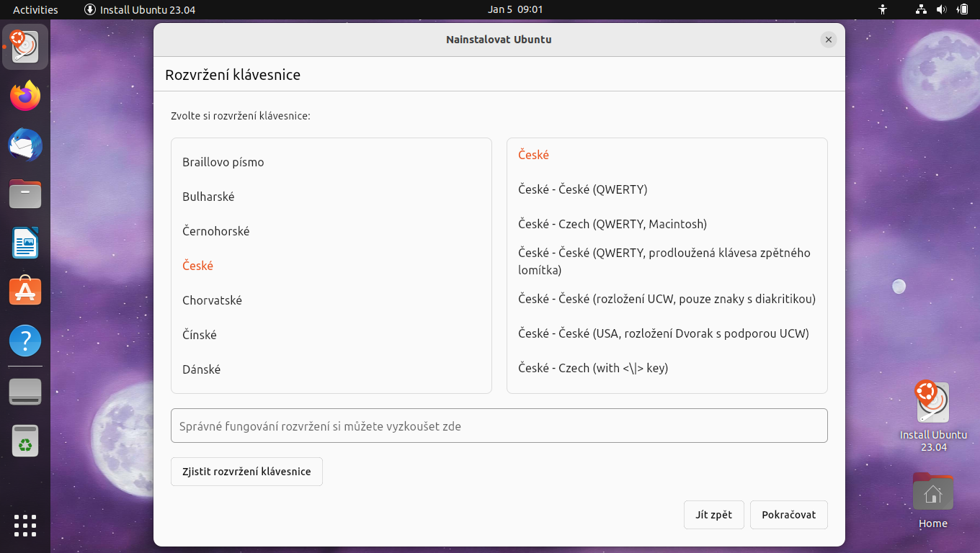Screen dimensions: 980x553
Task: Click the keyboard layout test field
Action: (x=499, y=425)
